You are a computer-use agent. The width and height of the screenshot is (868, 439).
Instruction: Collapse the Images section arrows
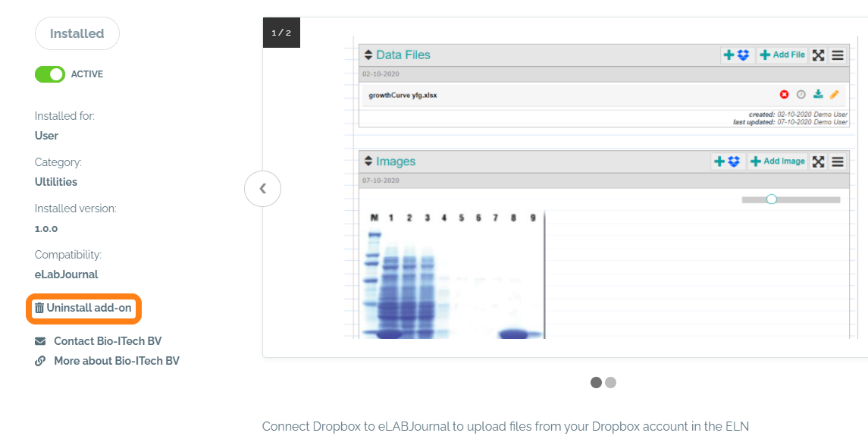pyautogui.click(x=368, y=161)
